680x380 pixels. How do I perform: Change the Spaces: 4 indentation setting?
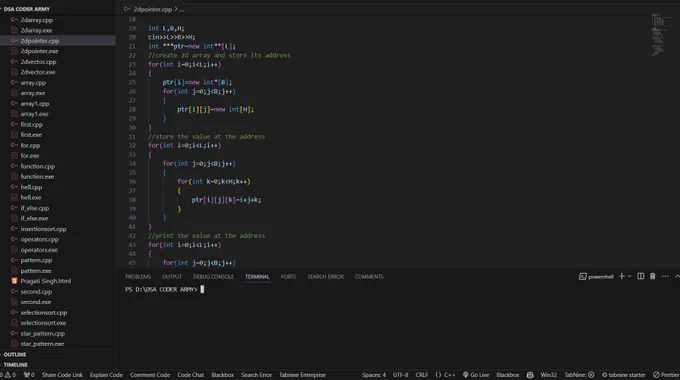pyautogui.click(x=374, y=375)
